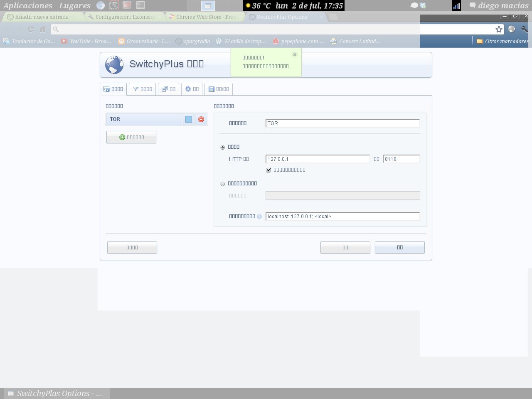The width and height of the screenshot is (532, 399).
Task: Open the YouTube - Broa... bookmark
Action: coord(86,41)
